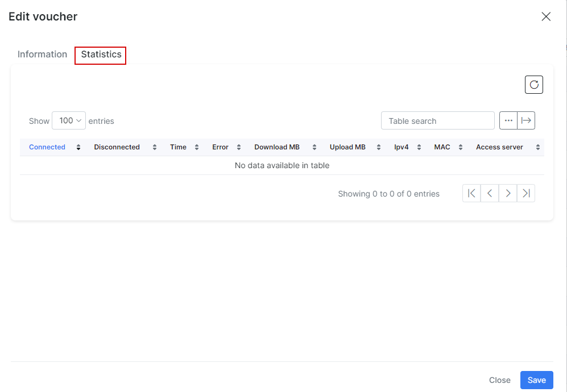Open the Show 100 entries dropdown
This screenshot has height=392, width=567.
[x=69, y=120]
